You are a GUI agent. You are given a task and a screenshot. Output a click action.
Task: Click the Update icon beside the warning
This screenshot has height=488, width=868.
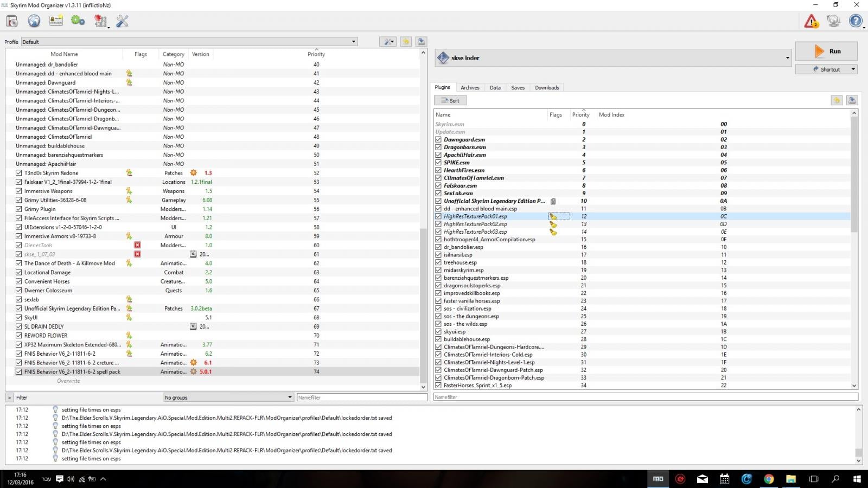[x=833, y=21]
